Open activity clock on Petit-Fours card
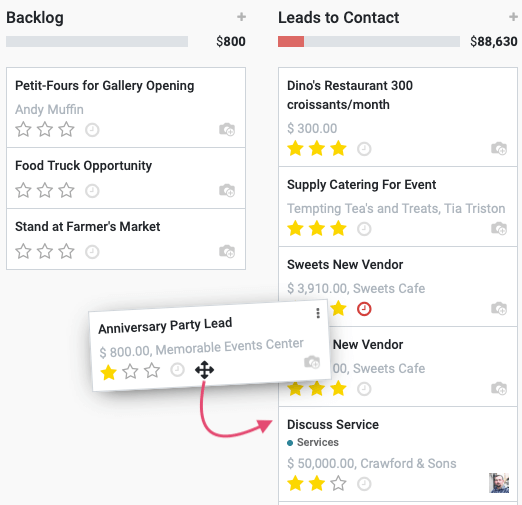This screenshot has height=505, width=522. 92,130
